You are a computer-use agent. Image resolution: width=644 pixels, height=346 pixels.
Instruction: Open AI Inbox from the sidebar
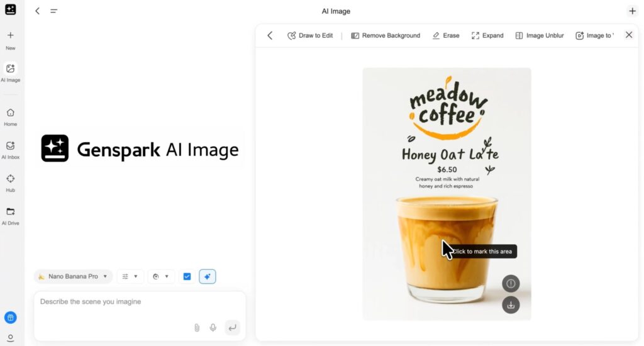(11, 146)
